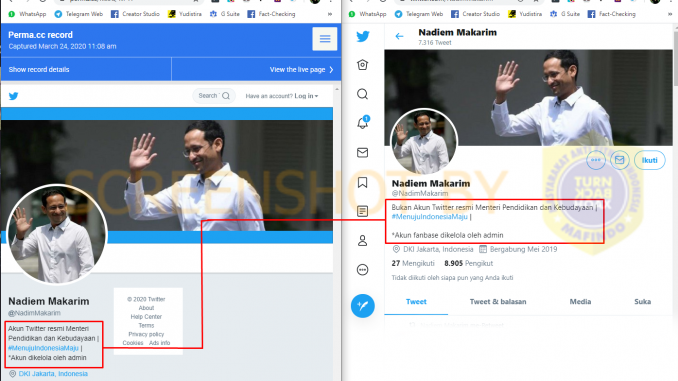This screenshot has width=678, height=381.
Task: Open Notifications bell icon in Twitter sidebar
Action: 362,123
